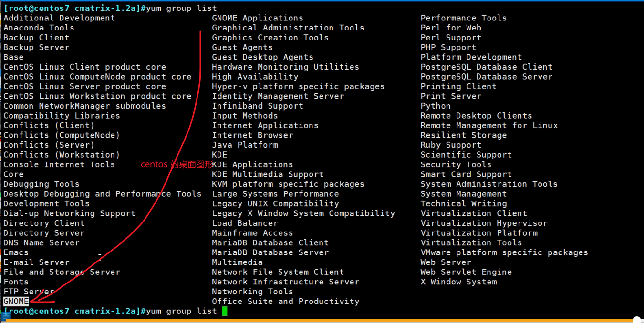Click the KDE group name

[219, 155]
